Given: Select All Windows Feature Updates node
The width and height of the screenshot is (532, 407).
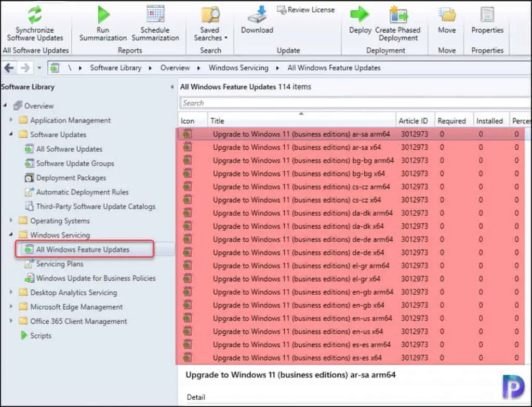Looking at the screenshot, I should pyautogui.click(x=83, y=249).
